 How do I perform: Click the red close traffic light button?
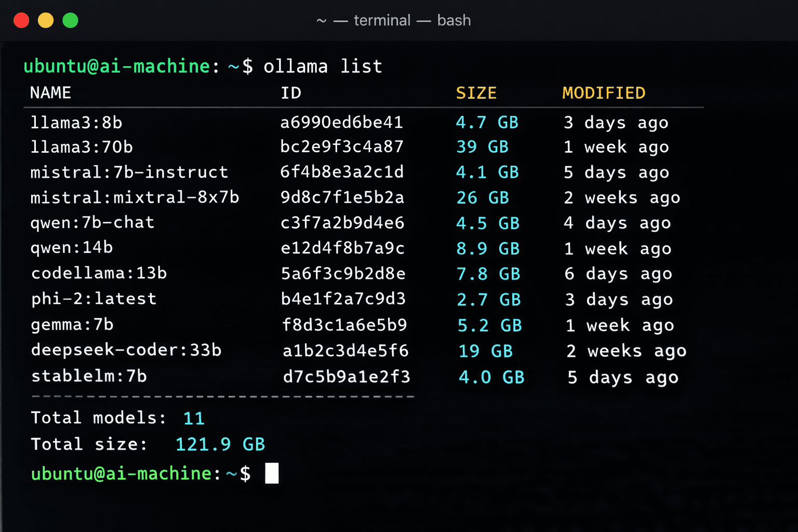click(x=21, y=20)
